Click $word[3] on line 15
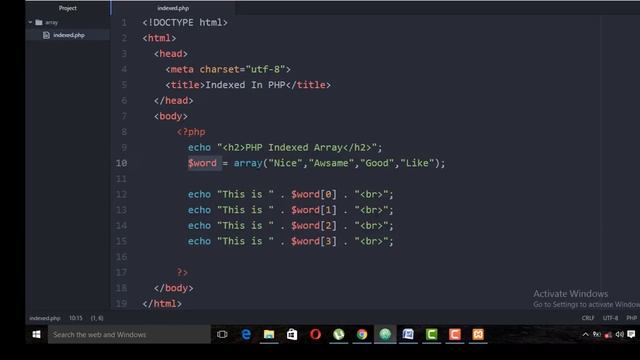 314,241
